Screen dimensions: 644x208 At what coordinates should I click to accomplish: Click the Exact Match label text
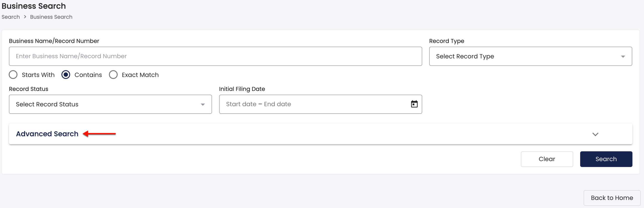140,75
